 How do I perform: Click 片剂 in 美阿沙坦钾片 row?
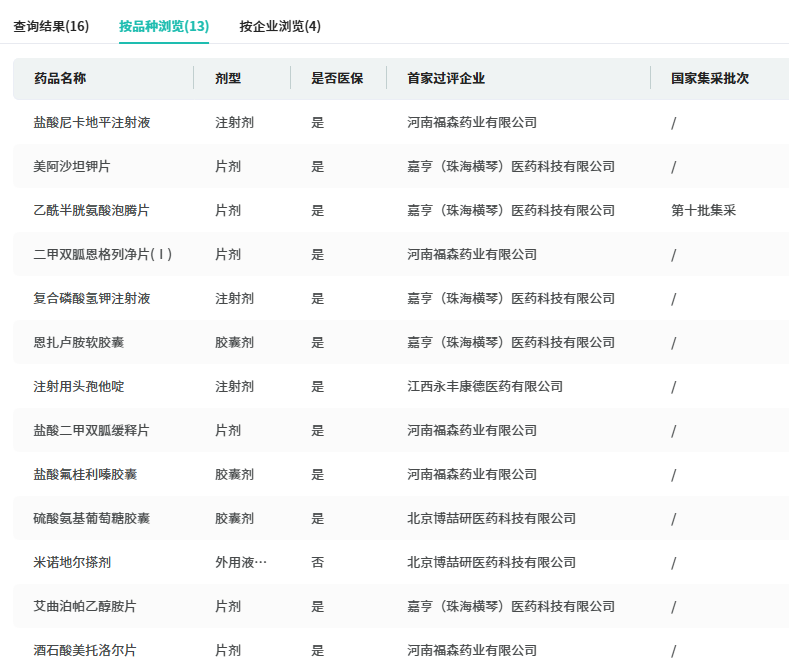click(228, 167)
